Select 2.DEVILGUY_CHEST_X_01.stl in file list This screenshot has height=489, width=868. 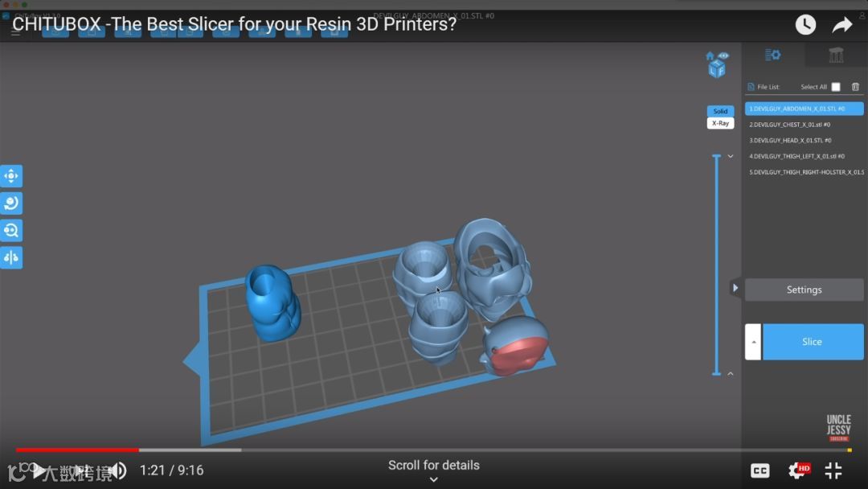click(x=804, y=125)
